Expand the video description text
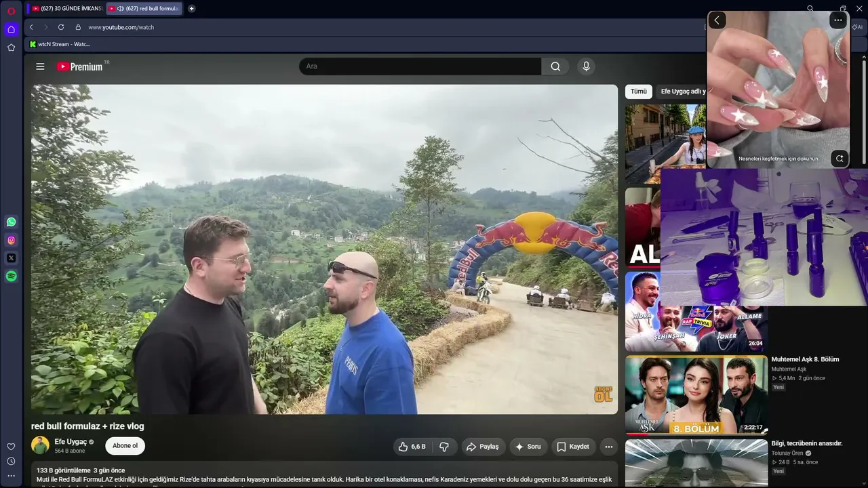The image size is (868, 488). pos(324,474)
